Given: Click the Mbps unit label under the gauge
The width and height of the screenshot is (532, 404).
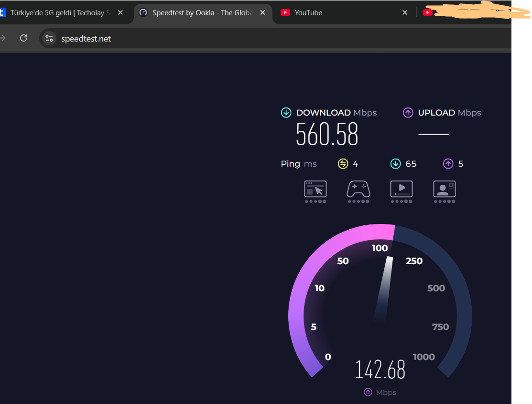Looking at the screenshot, I should click(x=386, y=393).
